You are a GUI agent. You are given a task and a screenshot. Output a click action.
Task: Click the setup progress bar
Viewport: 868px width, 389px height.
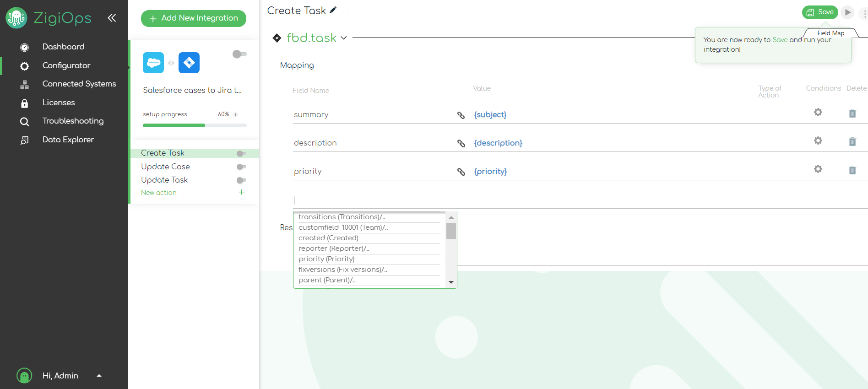pyautogui.click(x=195, y=125)
